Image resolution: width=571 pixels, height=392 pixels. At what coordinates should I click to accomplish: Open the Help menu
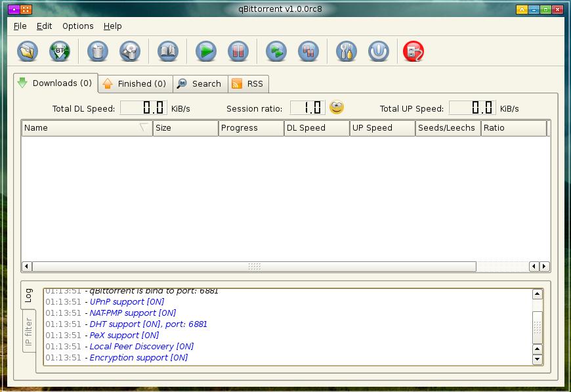click(112, 26)
